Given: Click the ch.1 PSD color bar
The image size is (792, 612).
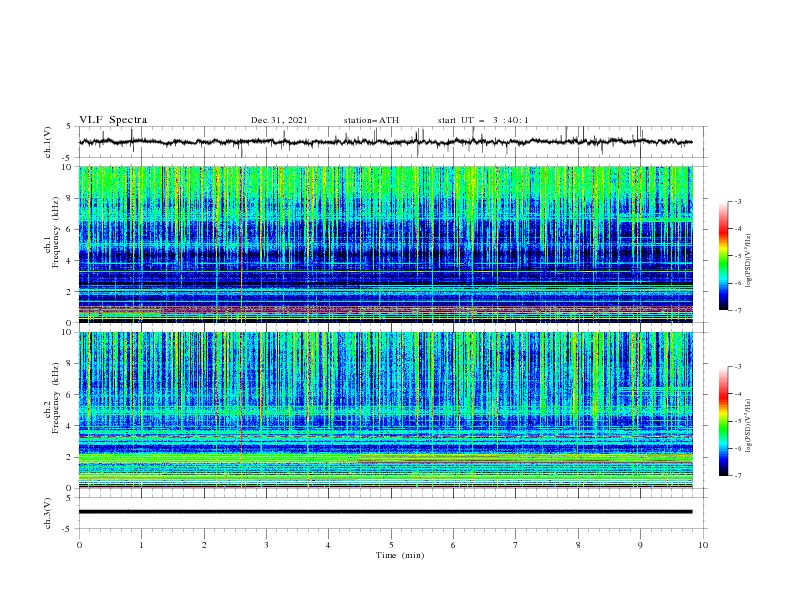Looking at the screenshot, I should (723, 256).
